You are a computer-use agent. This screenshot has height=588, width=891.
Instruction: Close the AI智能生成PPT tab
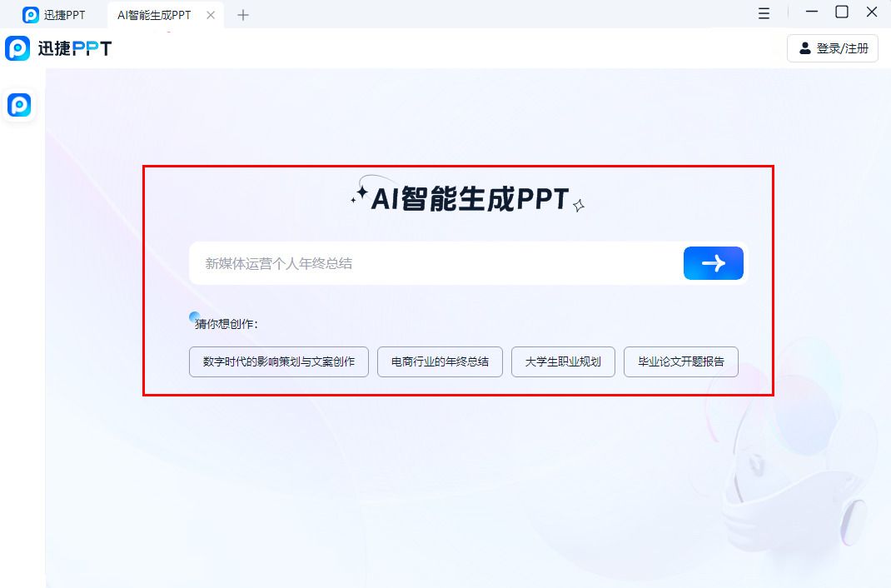click(x=211, y=15)
